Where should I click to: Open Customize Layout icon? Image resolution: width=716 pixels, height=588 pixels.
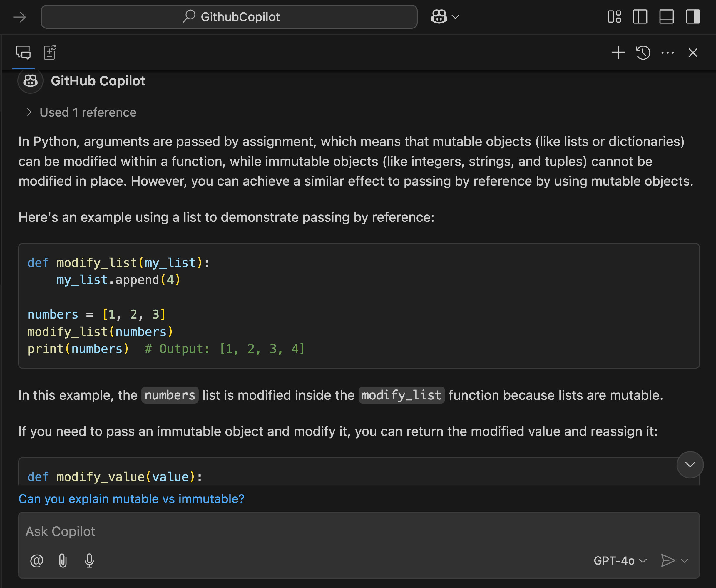pyautogui.click(x=614, y=17)
